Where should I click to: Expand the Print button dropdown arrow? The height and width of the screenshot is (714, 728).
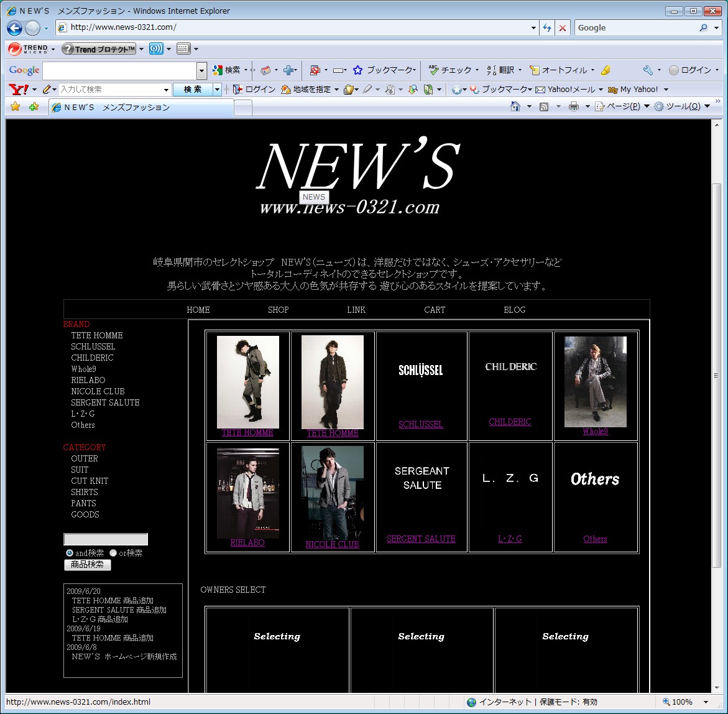pos(587,106)
